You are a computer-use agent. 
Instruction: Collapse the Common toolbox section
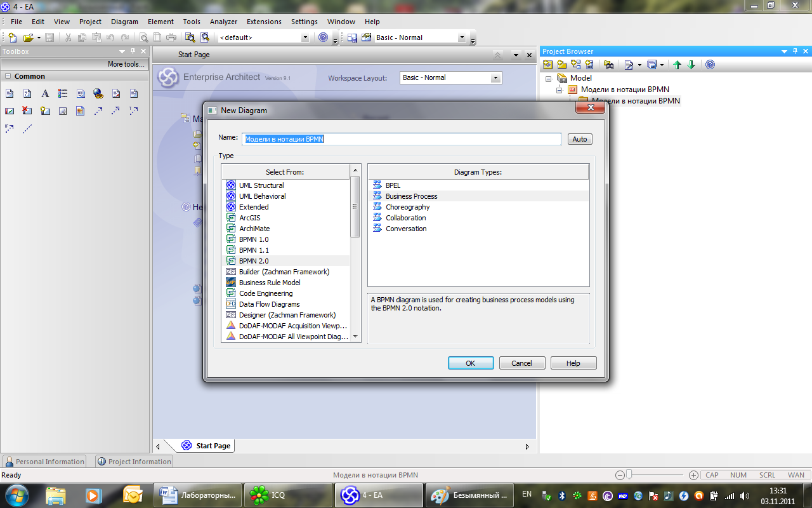pos(8,76)
